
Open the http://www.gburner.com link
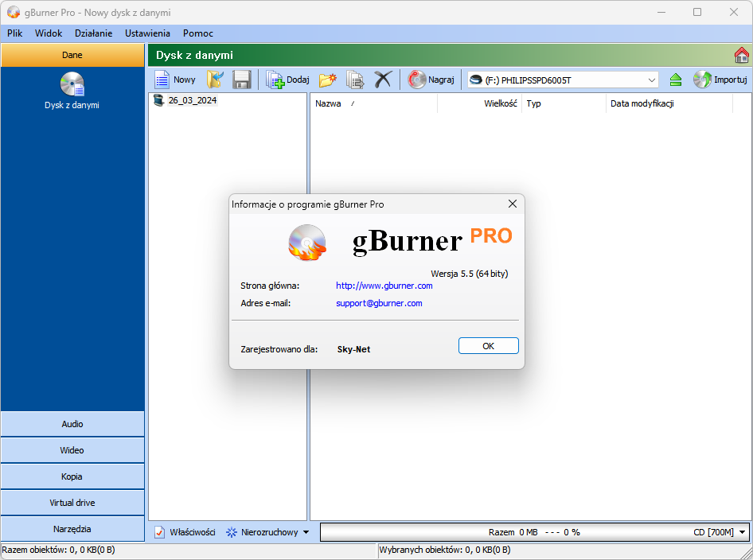click(x=384, y=286)
